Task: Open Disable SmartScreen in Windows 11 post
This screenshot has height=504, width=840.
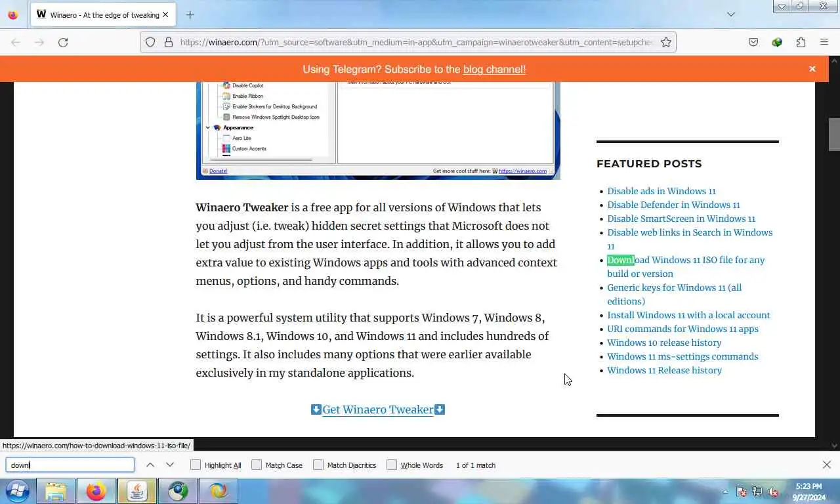Action: click(x=681, y=219)
